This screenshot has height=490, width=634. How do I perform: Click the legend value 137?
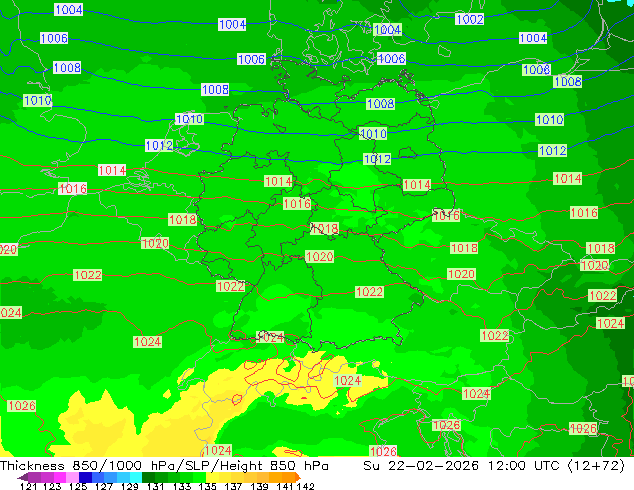click(233, 486)
